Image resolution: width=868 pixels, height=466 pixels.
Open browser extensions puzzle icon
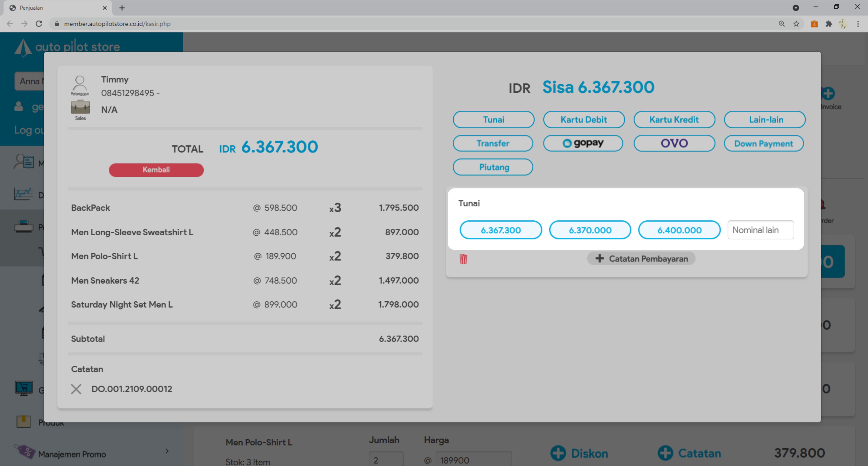829,24
